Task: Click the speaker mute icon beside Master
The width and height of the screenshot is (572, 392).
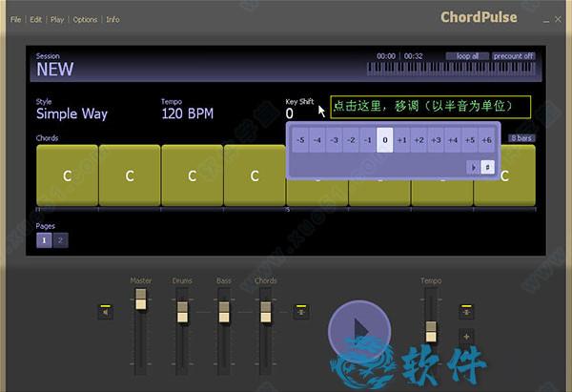Action: 104,311
